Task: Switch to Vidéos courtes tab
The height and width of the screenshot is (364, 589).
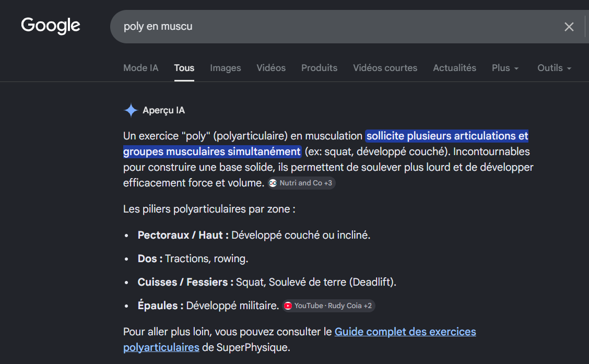Action: (x=385, y=68)
